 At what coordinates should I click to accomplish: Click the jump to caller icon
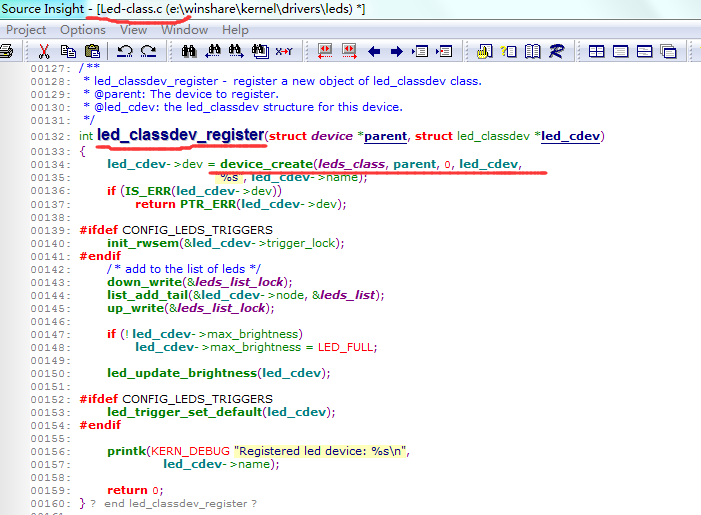tap(445, 51)
